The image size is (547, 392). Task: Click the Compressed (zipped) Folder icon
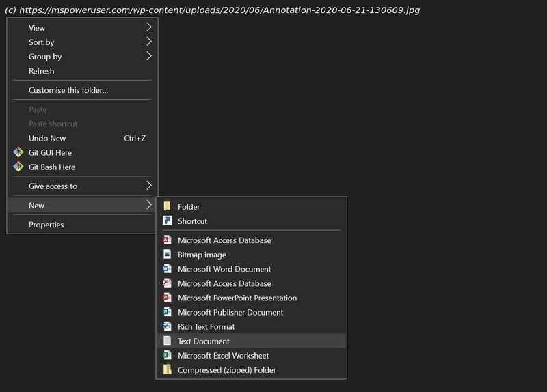167,369
